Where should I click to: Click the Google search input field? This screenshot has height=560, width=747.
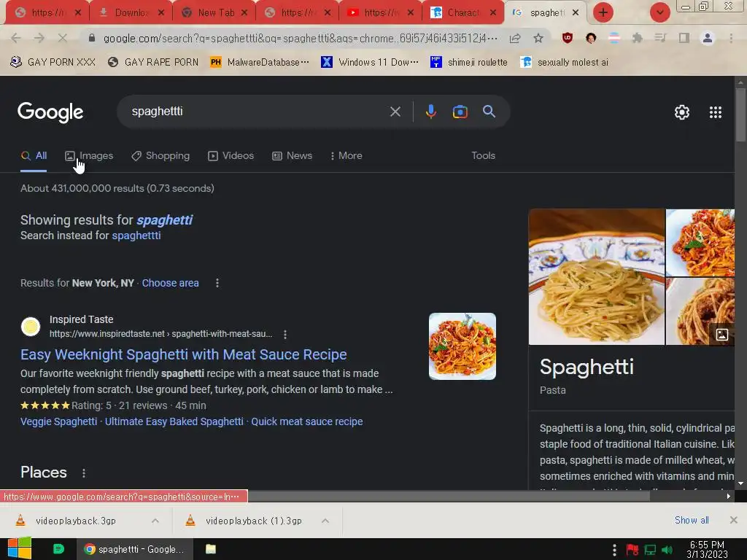tap(258, 112)
